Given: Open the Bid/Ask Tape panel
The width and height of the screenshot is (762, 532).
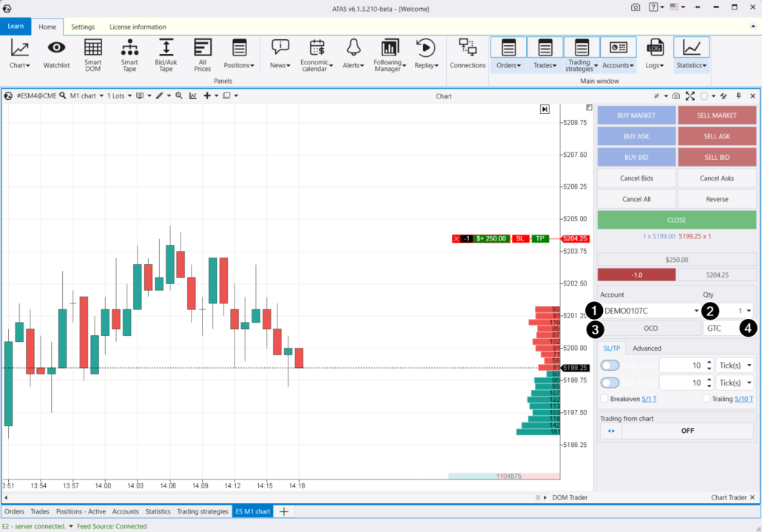Looking at the screenshot, I should click(166, 54).
